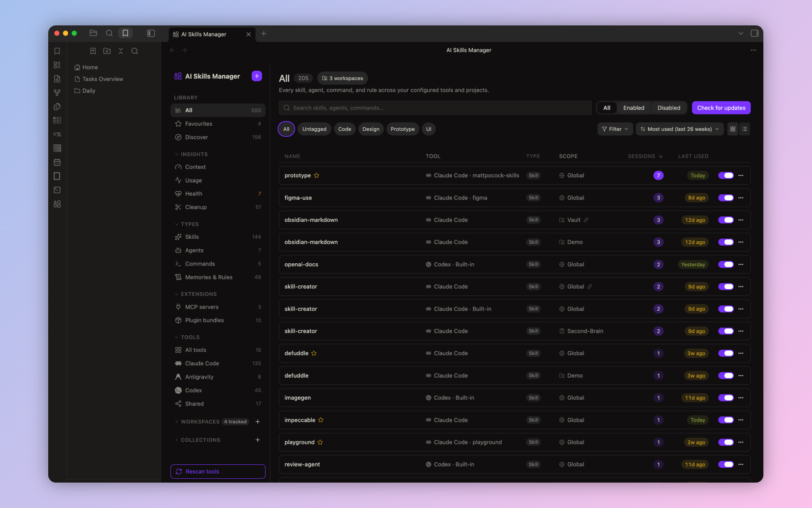The width and height of the screenshot is (812, 508).
Task: Switch to grid view layout icon
Action: pos(733,129)
